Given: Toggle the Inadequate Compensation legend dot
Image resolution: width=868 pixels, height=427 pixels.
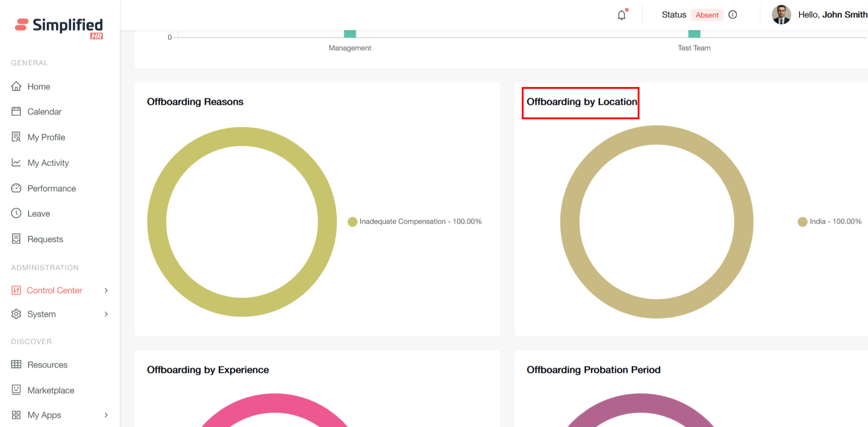Looking at the screenshot, I should pos(352,222).
